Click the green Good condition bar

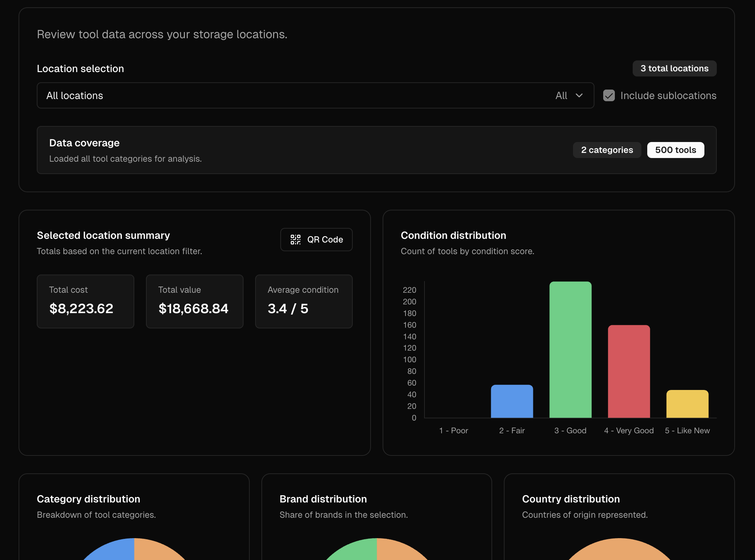click(x=570, y=350)
